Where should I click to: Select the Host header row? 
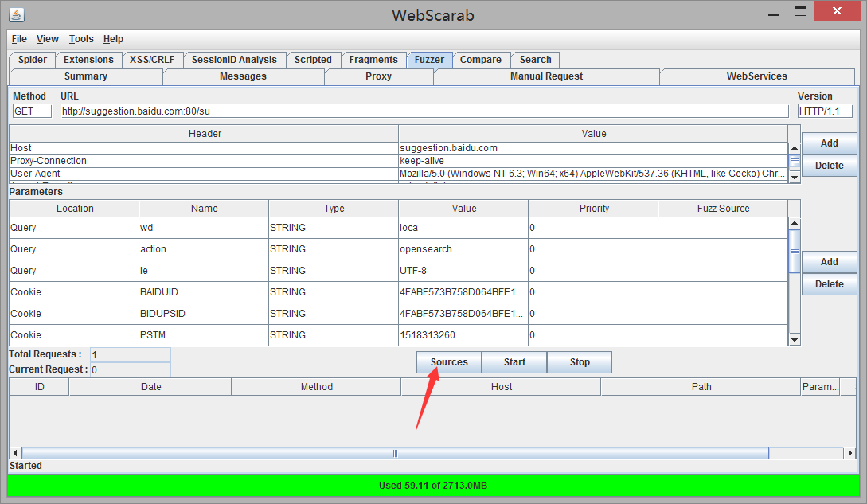[399, 148]
